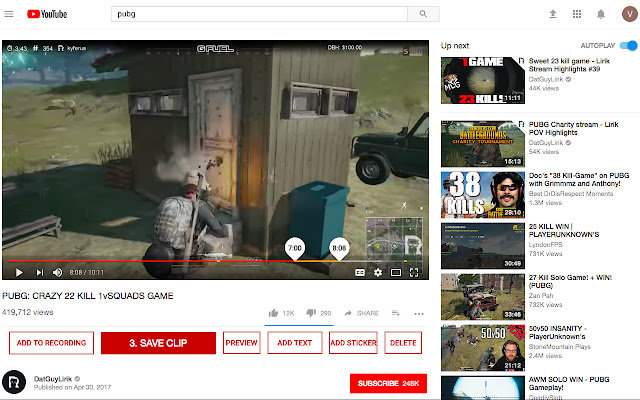Click the 8:08 clip end marker

(x=339, y=249)
